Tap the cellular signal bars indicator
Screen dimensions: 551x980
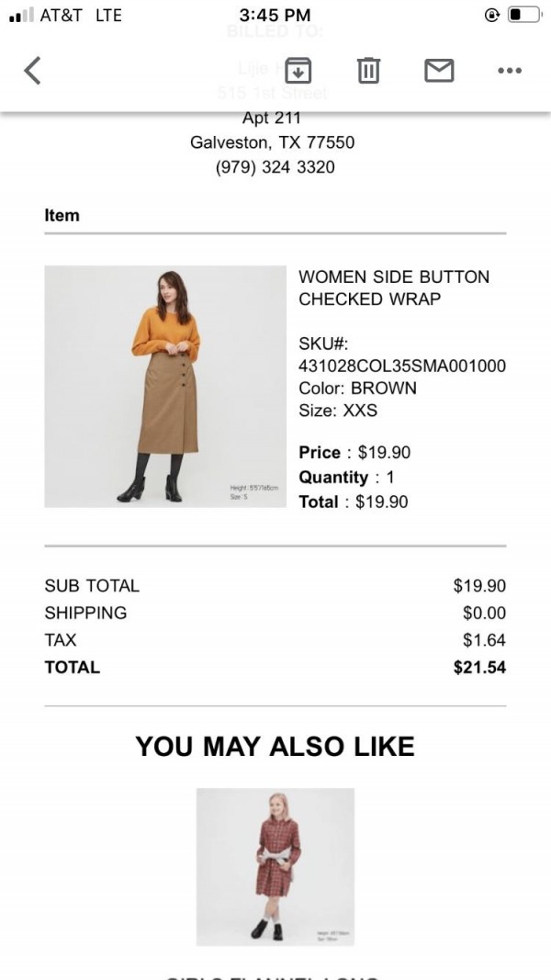[x=21, y=15]
